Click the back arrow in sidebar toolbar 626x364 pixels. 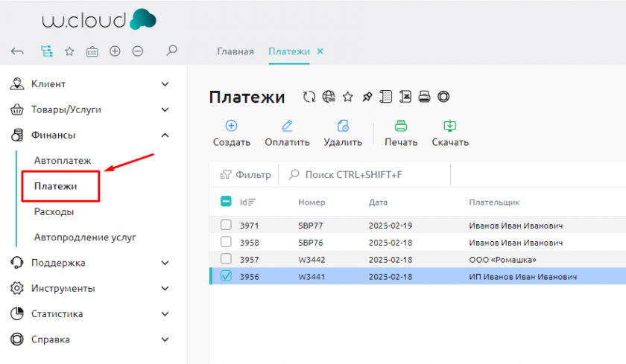18,51
